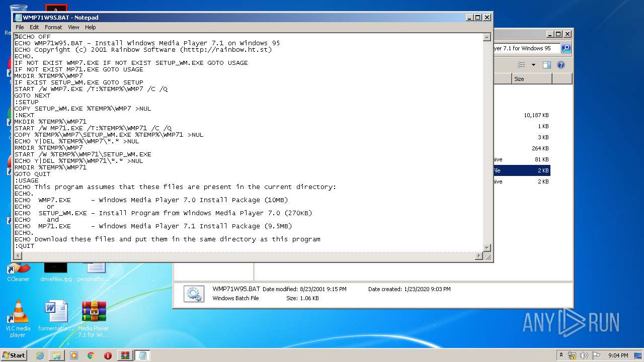Viewport: 644px width, 362px height.
Task: Click Notepad horizontal scrollbar left arrow
Action: 18,256
